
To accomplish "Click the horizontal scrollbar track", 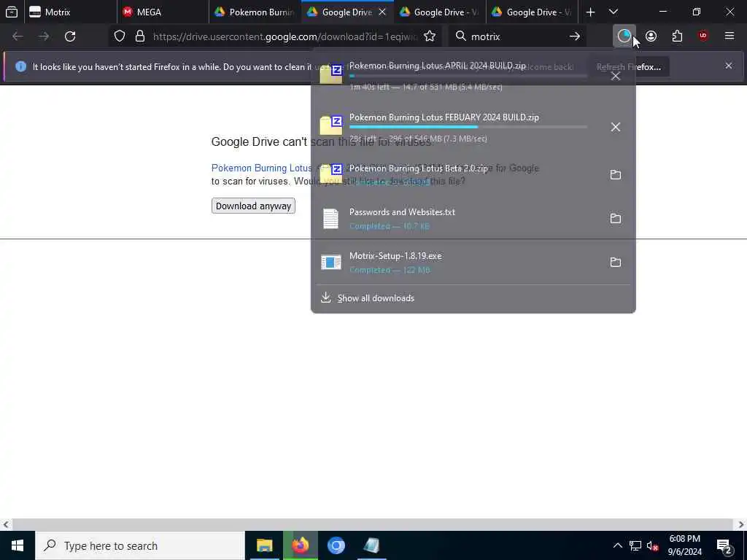I will coord(373,524).
